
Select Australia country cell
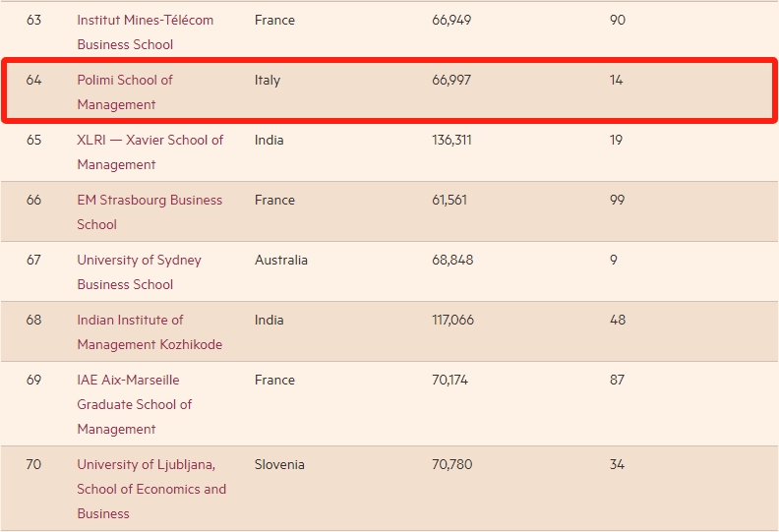tap(280, 260)
